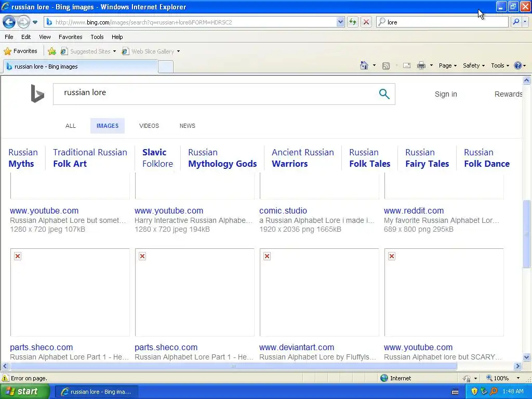This screenshot has width=532, height=399.
Task: Open the View menu
Action: (45, 37)
